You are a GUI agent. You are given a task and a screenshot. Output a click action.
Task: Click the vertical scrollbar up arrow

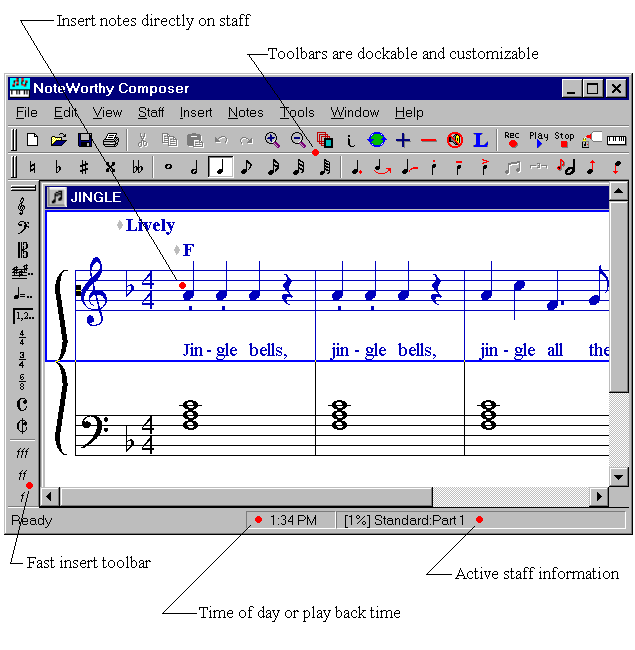click(618, 191)
